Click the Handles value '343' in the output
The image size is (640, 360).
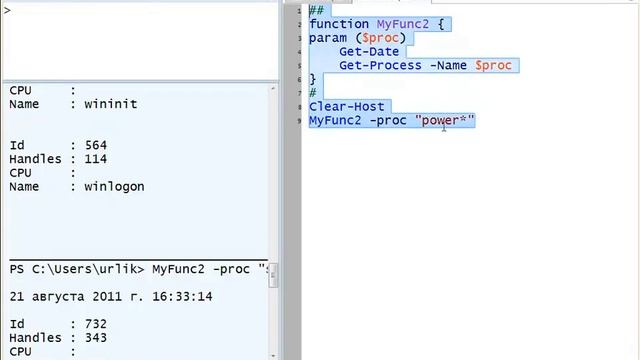[x=96, y=338]
